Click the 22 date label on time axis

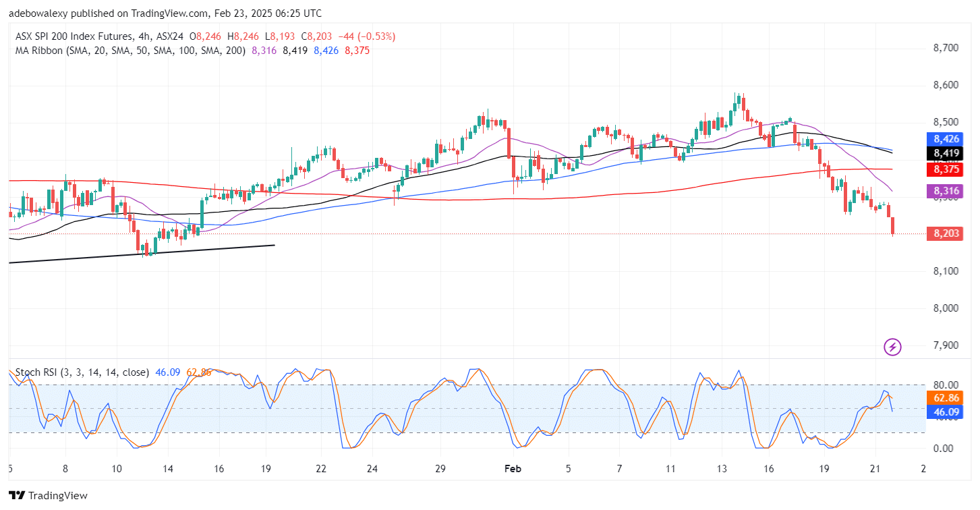click(x=321, y=469)
